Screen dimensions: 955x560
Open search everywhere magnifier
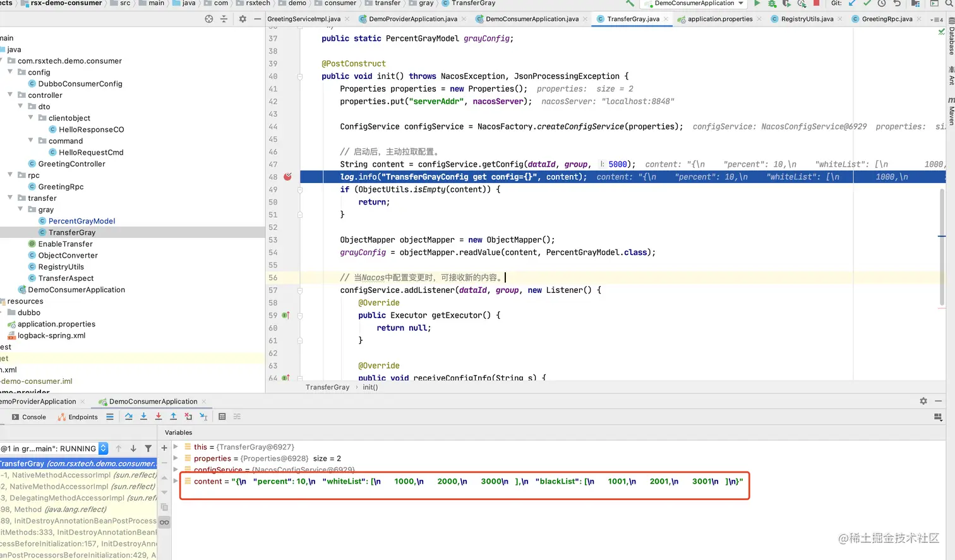pyautogui.click(x=950, y=3)
